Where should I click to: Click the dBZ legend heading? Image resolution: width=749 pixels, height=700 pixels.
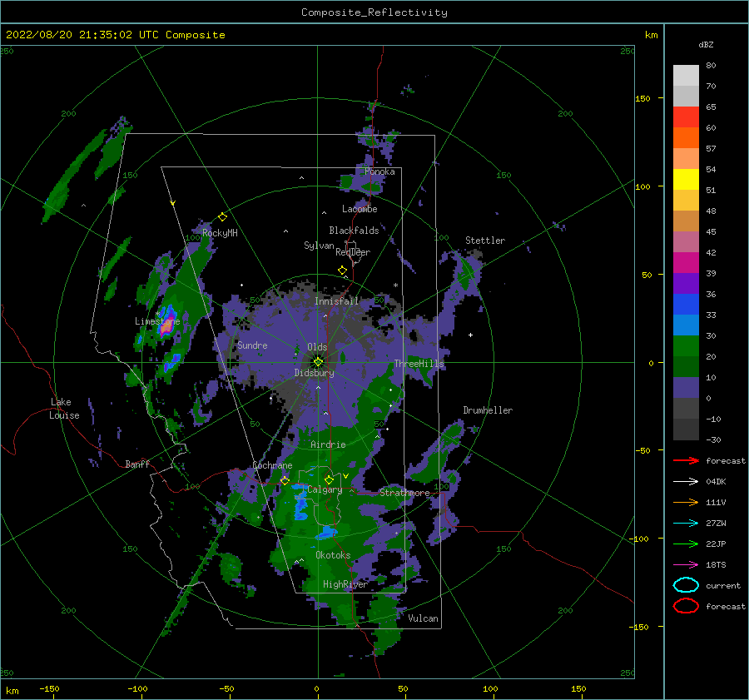(x=706, y=44)
